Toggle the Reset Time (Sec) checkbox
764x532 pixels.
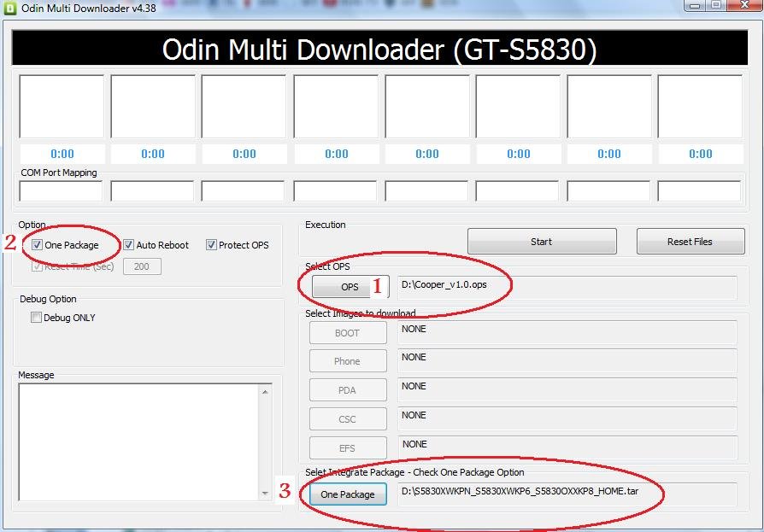(x=37, y=266)
